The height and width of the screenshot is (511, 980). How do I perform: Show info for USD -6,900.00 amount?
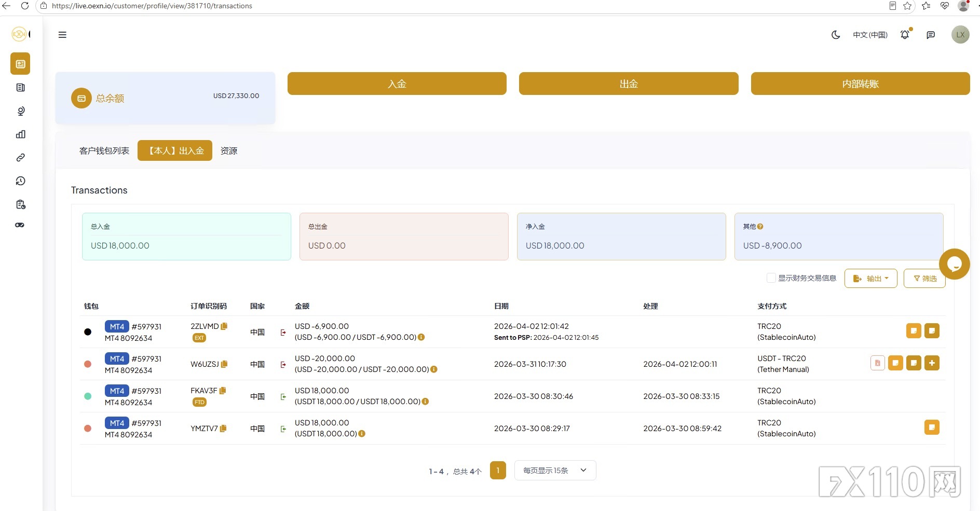(x=421, y=337)
